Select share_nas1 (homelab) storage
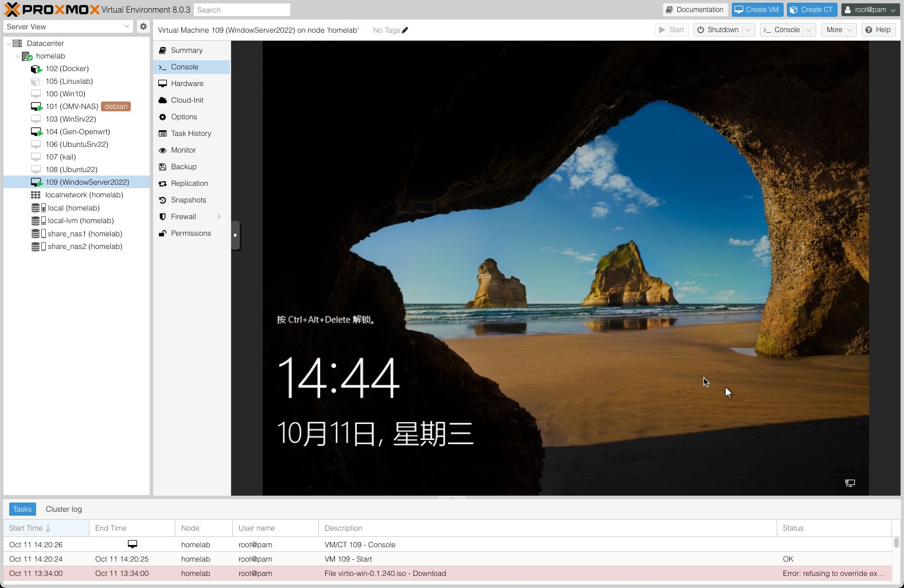 click(77, 234)
